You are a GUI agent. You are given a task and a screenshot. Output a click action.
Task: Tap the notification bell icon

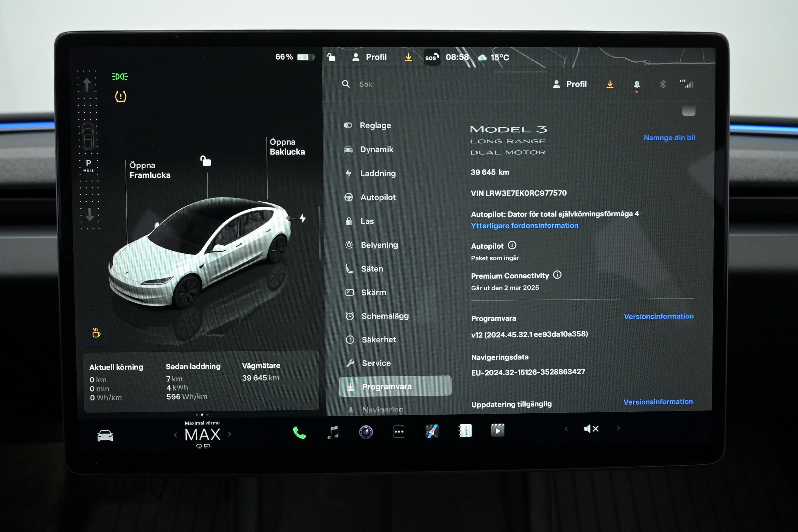click(x=636, y=85)
